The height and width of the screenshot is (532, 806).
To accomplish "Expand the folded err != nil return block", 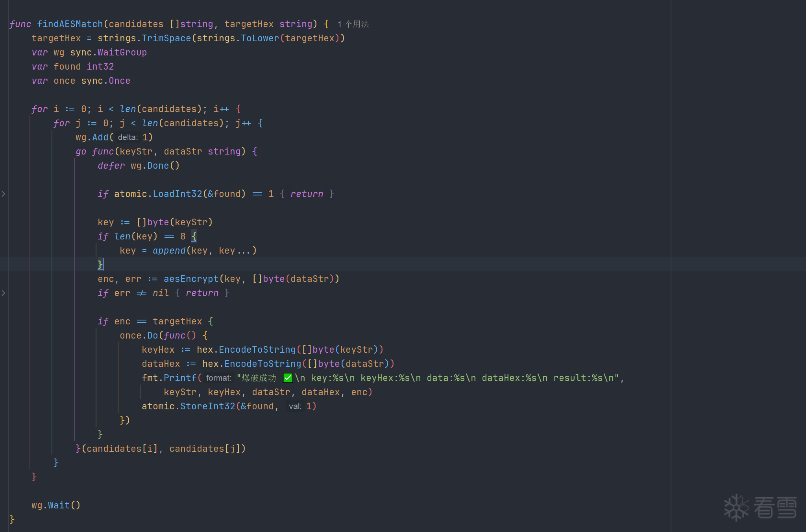I will [3, 293].
